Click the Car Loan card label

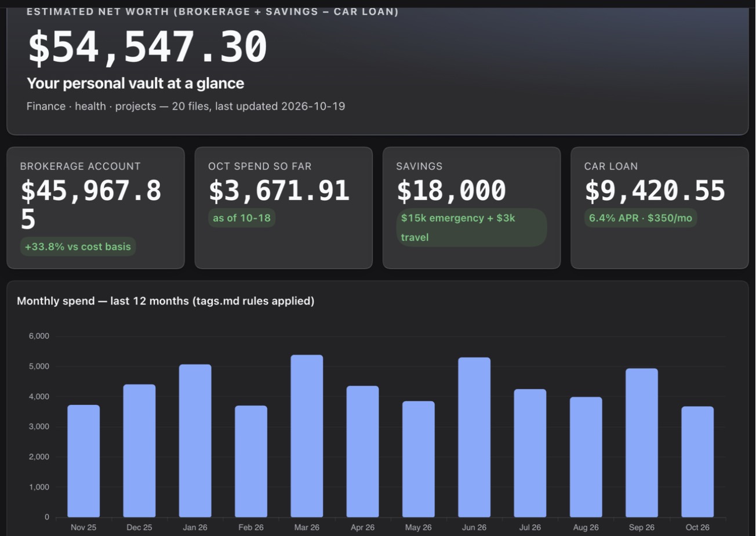click(611, 166)
